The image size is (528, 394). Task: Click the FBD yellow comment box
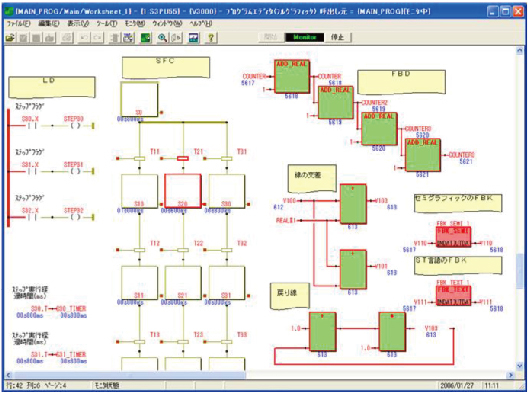pyautogui.click(x=401, y=82)
